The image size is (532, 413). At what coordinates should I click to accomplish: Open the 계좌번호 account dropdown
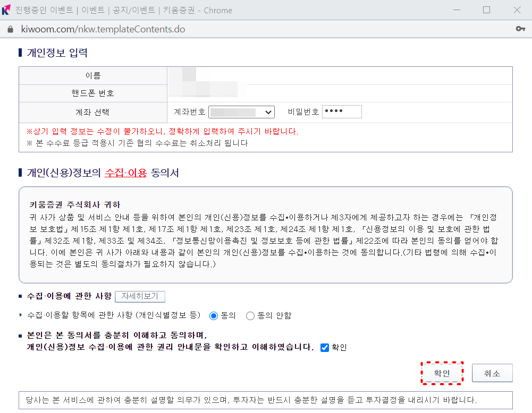[x=241, y=112]
